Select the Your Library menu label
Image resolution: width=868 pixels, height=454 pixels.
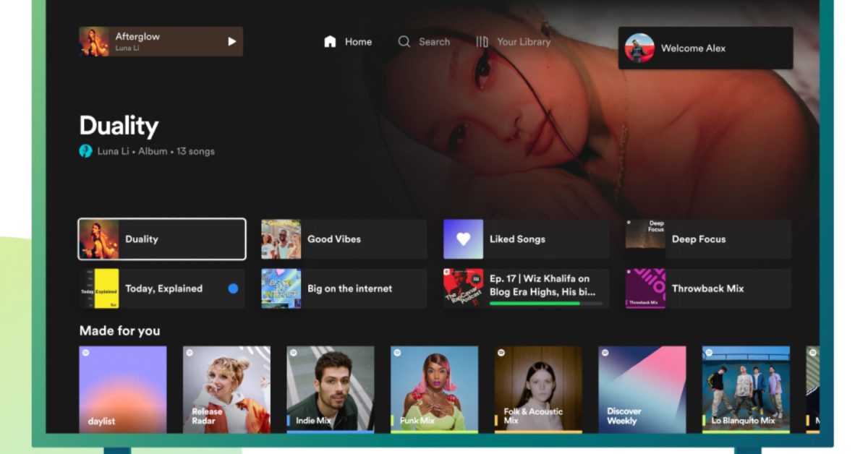click(524, 42)
